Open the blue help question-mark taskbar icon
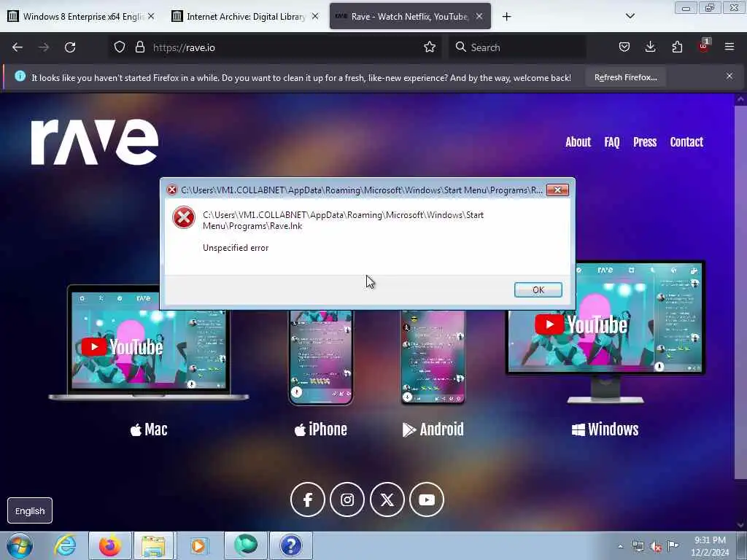This screenshot has width=747, height=560. pyautogui.click(x=290, y=545)
